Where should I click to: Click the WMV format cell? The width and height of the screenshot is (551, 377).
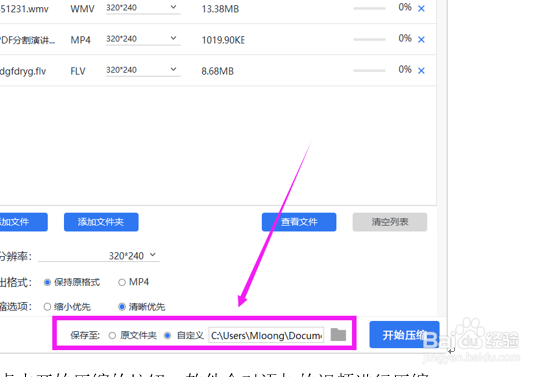[82, 9]
